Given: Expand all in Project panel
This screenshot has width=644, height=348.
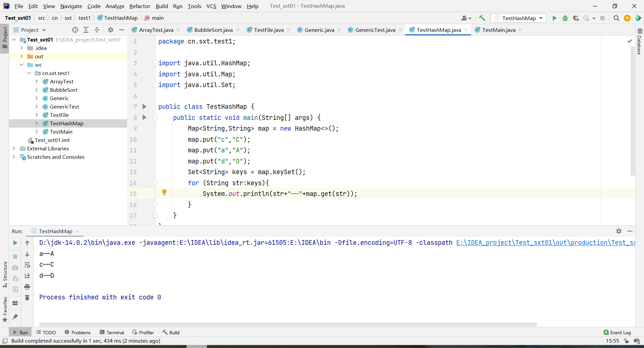Looking at the screenshot, I should tap(86, 30).
